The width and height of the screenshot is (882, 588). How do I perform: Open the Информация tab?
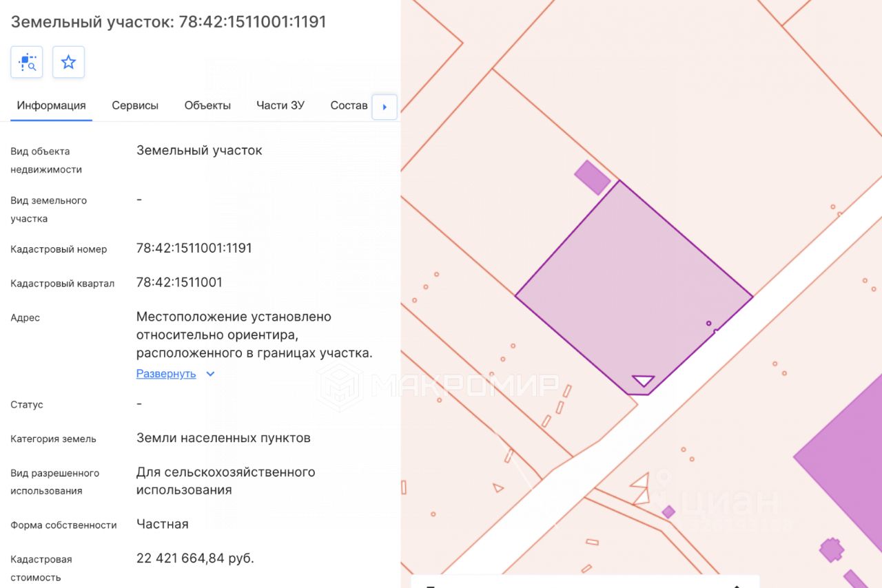52,105
